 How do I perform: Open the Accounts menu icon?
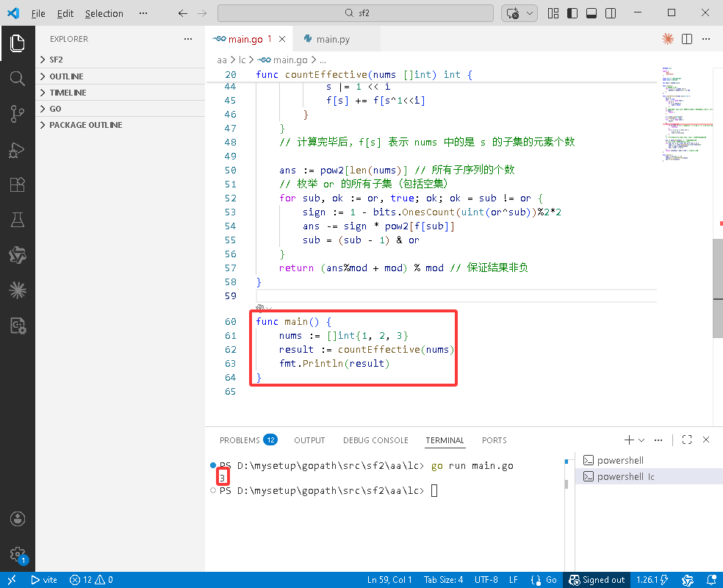pyautogui.click(x=18, y=519)
